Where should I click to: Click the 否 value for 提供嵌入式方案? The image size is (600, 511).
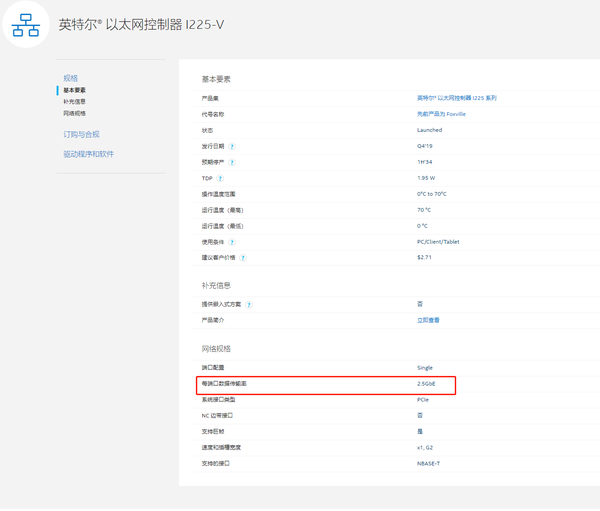click(420, 305)
